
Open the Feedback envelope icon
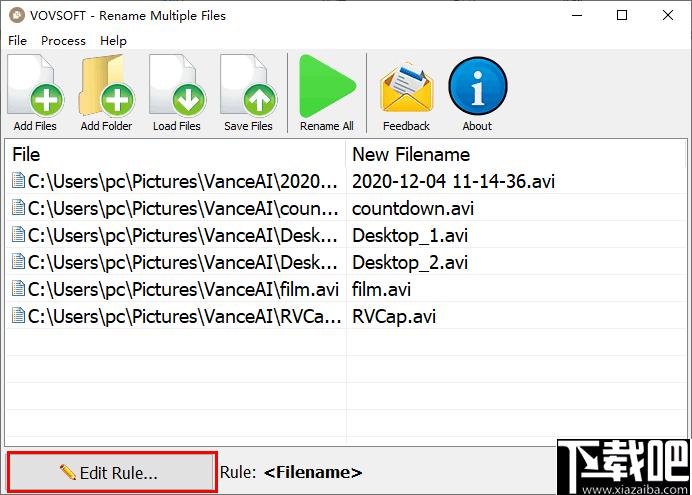pyautogui.click(x=406, y=87)
